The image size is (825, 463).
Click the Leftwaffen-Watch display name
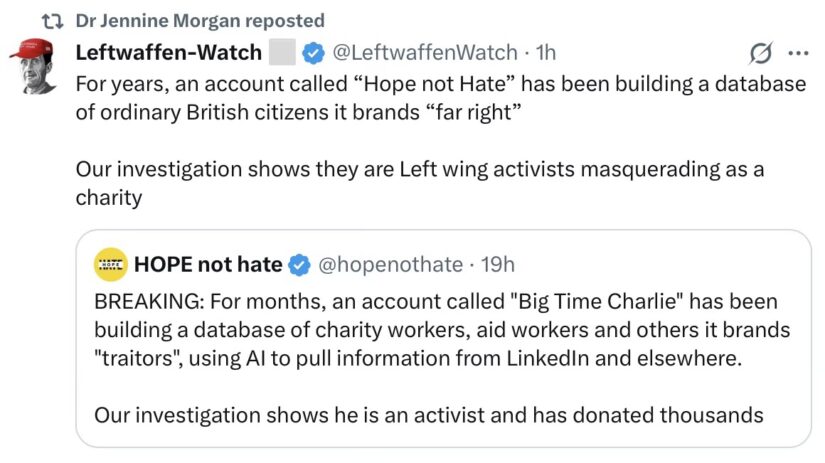[x=168, y=53]
